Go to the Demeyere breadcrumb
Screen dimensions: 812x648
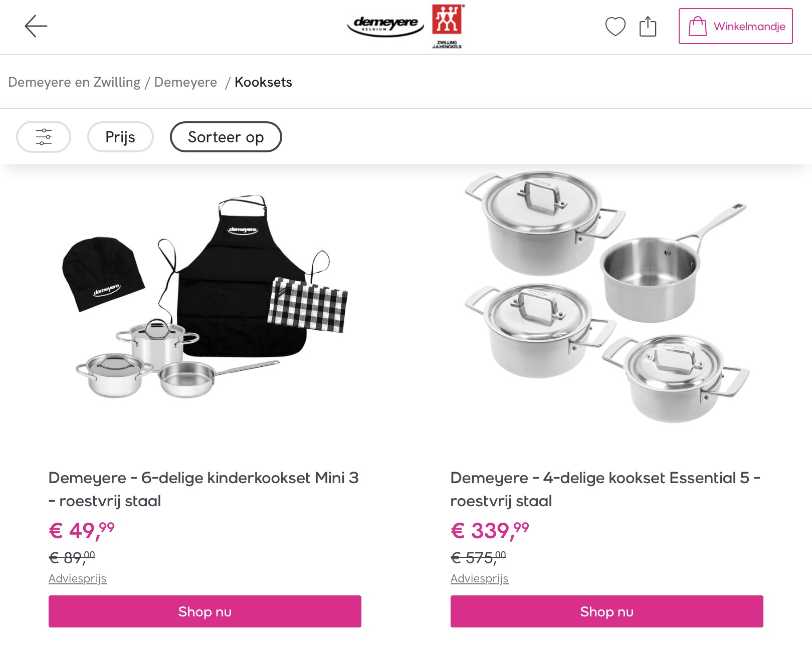coord(185,82)
